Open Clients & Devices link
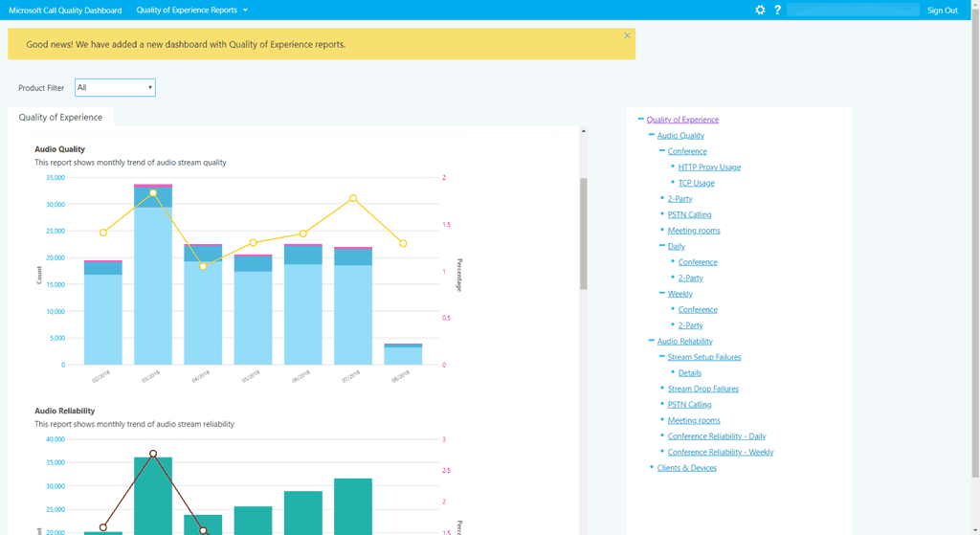The height and width of the screenshot is (535, 980). 686,468
